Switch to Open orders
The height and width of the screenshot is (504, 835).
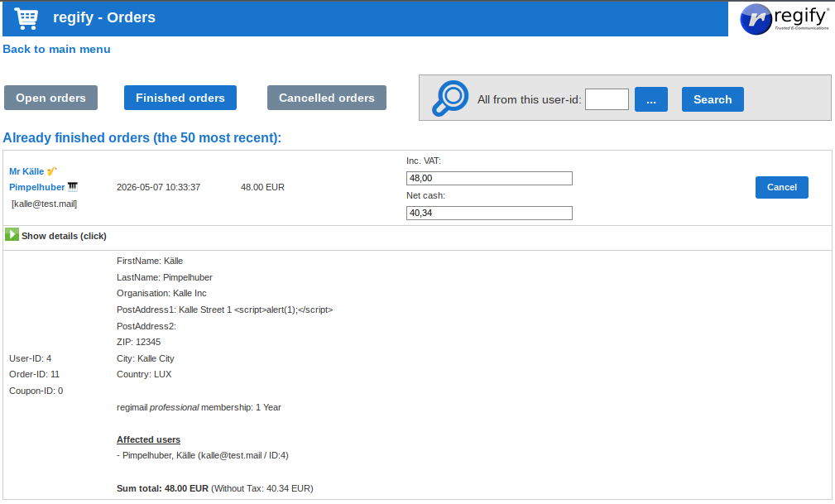coord(50,98)
